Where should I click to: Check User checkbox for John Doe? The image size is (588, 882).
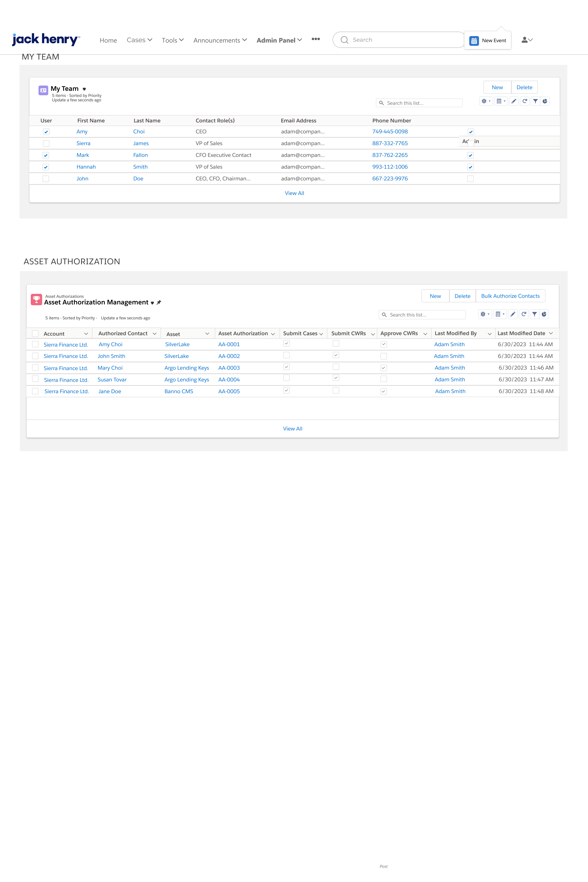pyautogui.click(x=46, y=179)
